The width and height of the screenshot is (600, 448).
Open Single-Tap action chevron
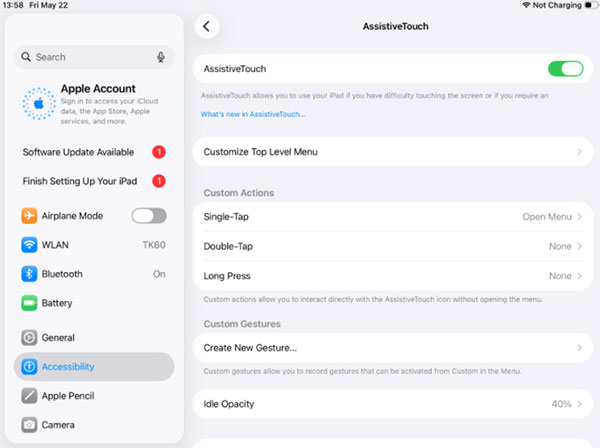[x=579, y=217]
